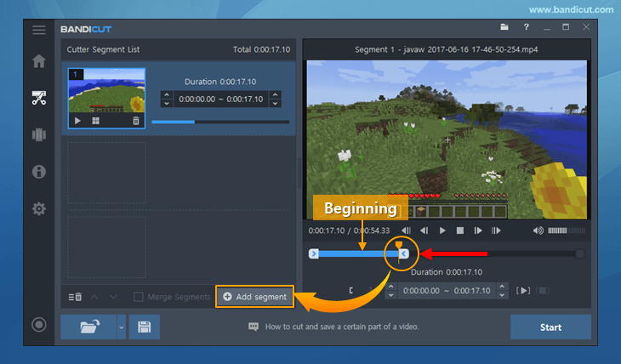Click the dark end knob of the timeline

pos(579,253)
